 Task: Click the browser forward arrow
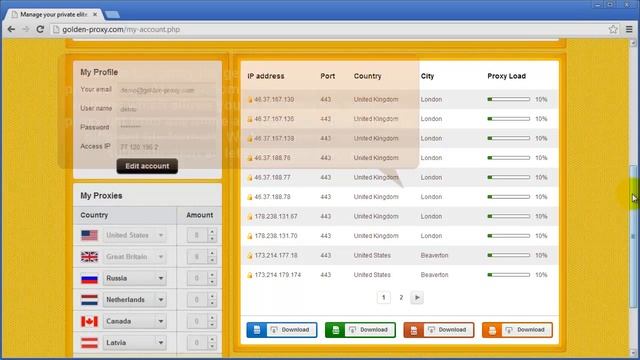point(26,29)
